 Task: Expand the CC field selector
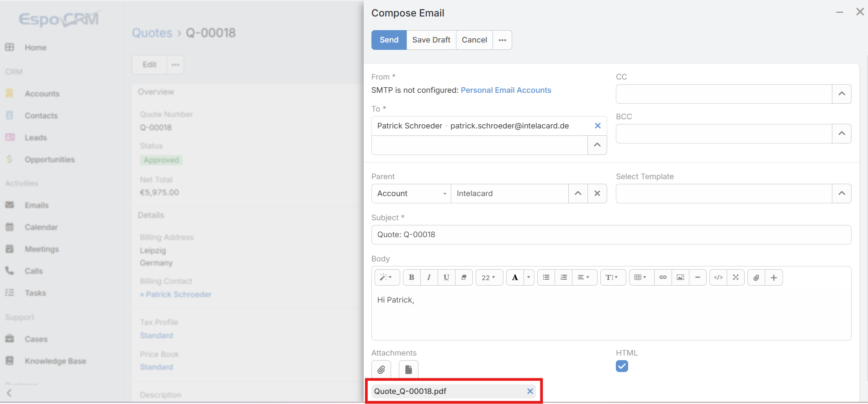[842, 94]
